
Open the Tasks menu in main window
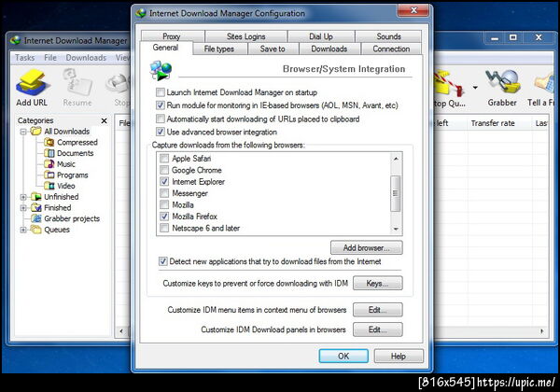(24, 58)
